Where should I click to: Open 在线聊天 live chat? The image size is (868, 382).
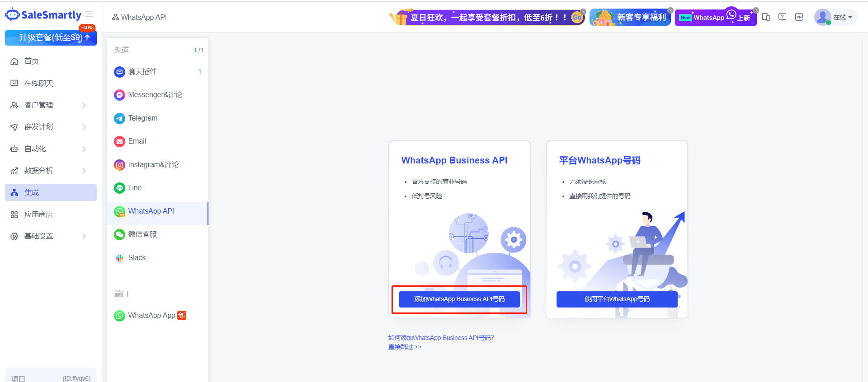[x=39, y=83]
